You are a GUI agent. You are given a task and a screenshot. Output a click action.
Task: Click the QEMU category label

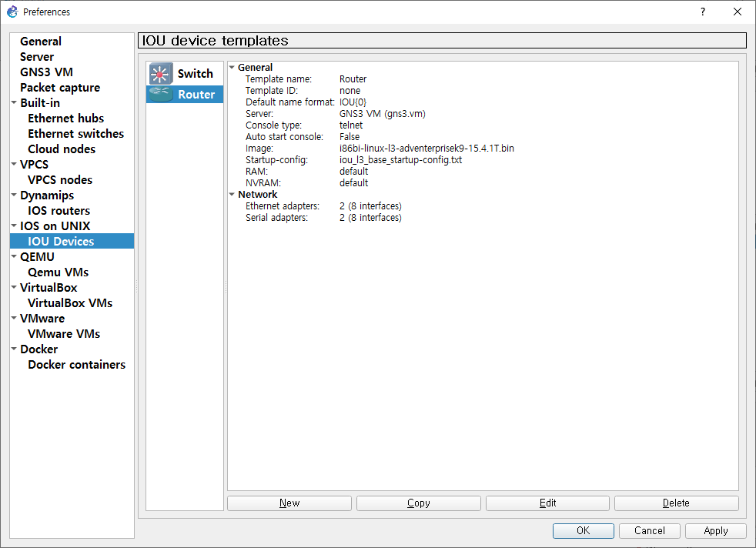pos(37,257)
